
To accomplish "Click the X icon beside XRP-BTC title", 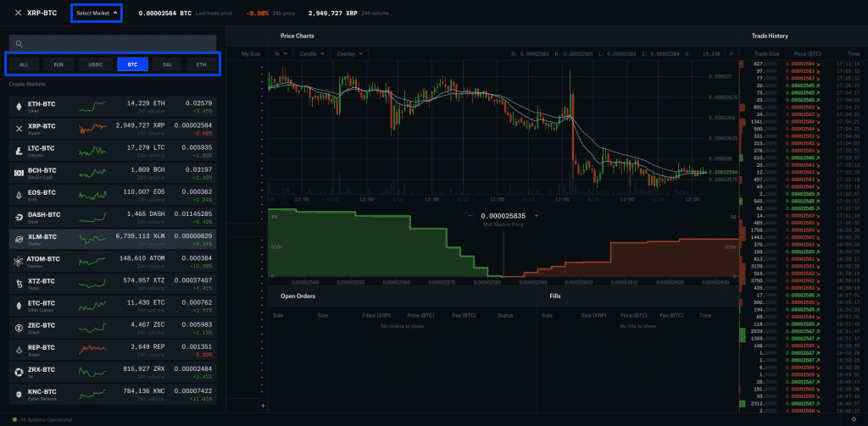I will tap(18, 12).
